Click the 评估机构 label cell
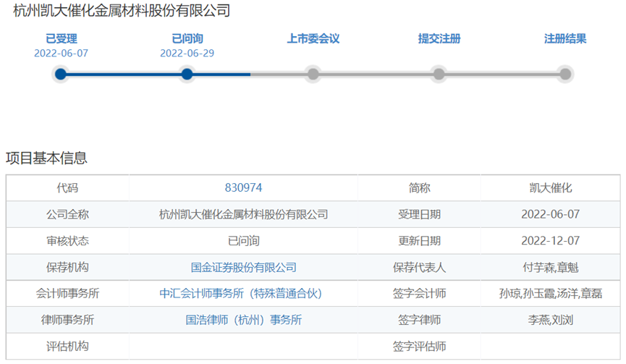Screen dimensions: 626x364 (67, 346)
